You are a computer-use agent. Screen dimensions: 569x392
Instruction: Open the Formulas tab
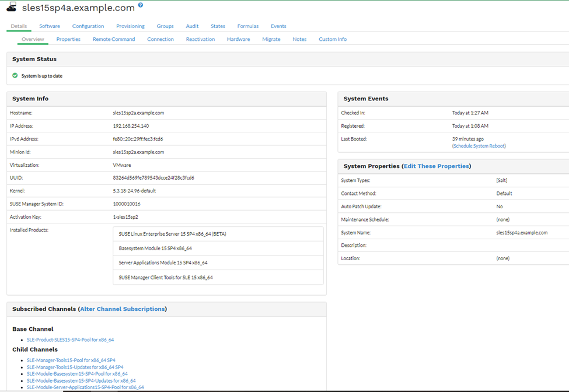click(x=248, y=26)
